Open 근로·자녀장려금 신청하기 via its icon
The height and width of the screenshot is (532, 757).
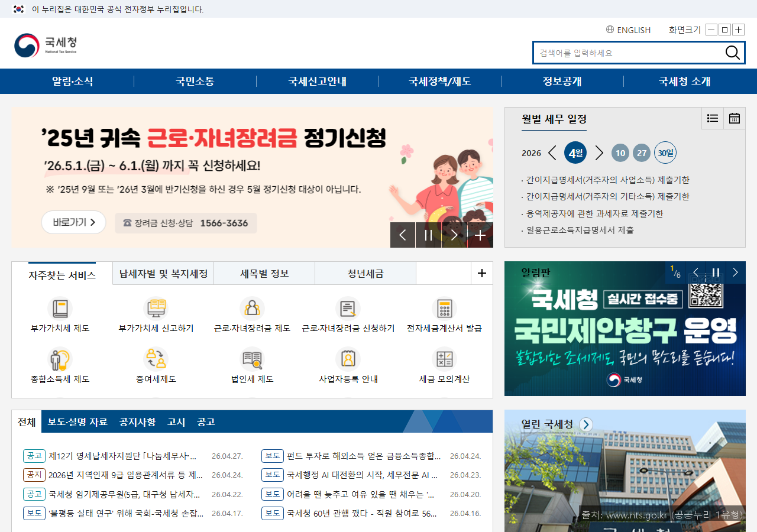pos(348,309)
